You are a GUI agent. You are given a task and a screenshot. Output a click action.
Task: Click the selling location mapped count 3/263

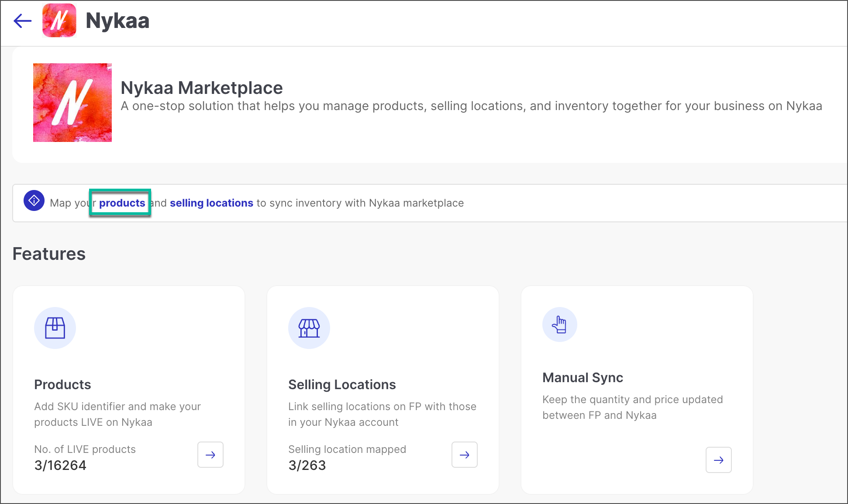click(x=307, y=465)
